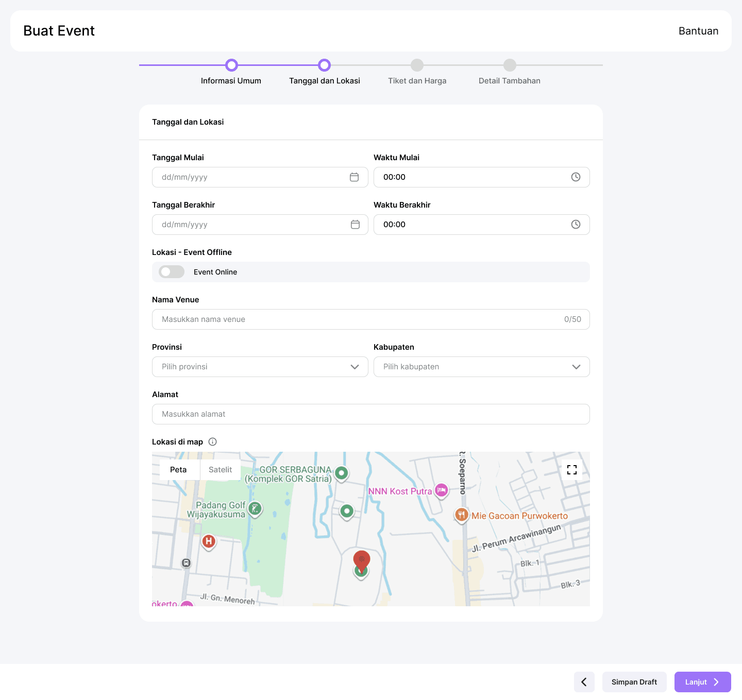Jump to Tiket dan Harga step
This screenshot has width=742, height=700.
[x=417, y=81]
